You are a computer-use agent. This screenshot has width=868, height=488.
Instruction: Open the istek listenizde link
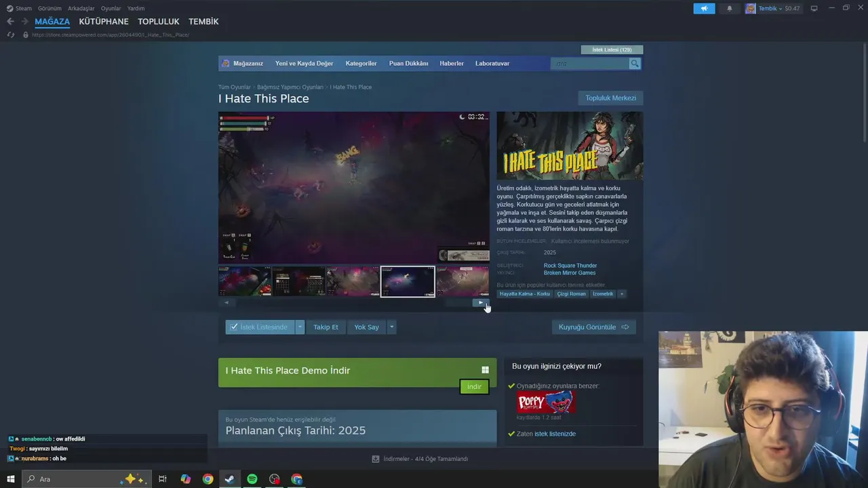click(555, 434)
